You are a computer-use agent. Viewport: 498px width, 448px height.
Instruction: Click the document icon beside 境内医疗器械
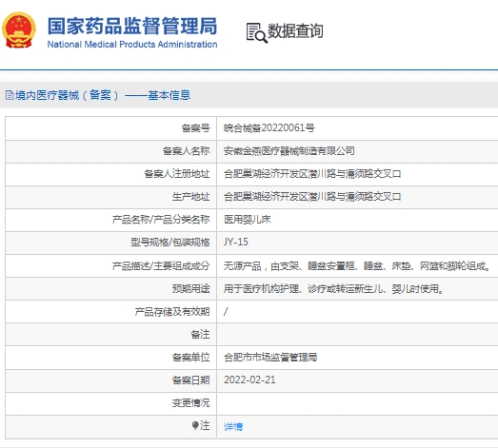(x=10, y=95)
